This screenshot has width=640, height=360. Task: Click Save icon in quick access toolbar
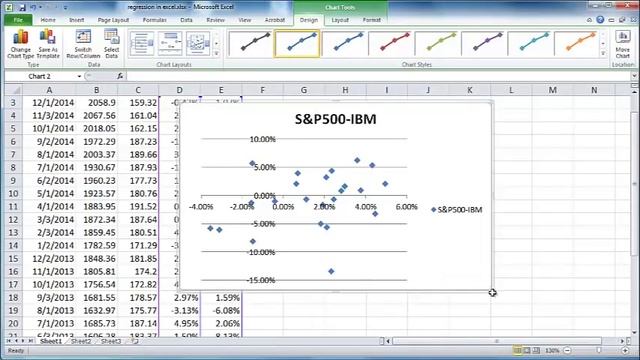(22, 7)
